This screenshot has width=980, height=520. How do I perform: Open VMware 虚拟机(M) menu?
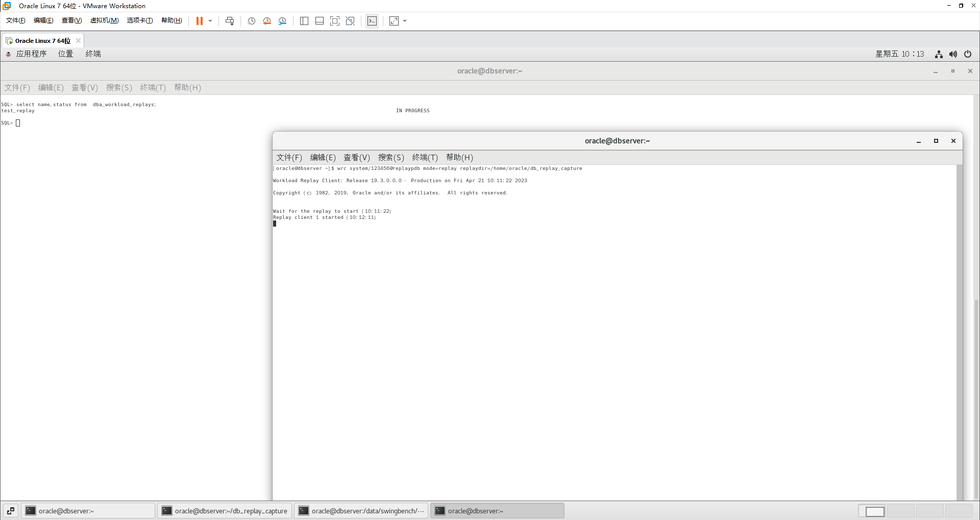pyautogui.click(x=104, y=20)
